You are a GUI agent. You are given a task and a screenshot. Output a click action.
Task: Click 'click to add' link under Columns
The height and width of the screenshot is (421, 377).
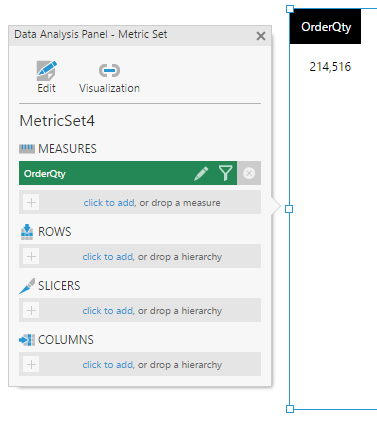click(108, 365)
